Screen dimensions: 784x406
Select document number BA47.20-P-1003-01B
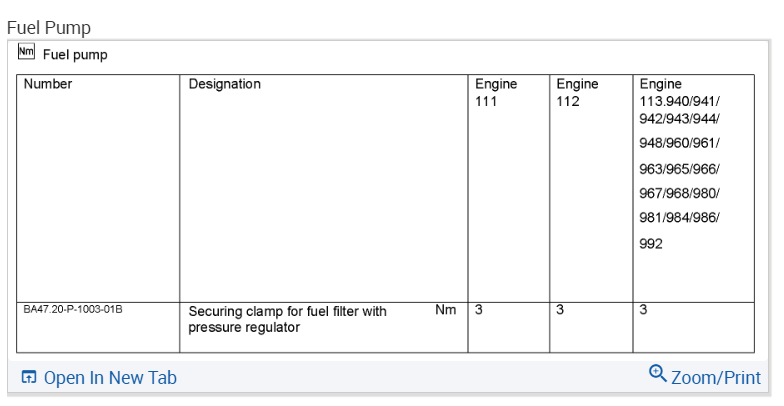73,310
